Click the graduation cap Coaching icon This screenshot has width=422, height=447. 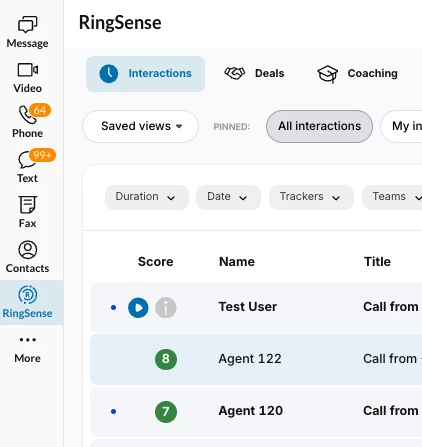[x=327, y=74]
